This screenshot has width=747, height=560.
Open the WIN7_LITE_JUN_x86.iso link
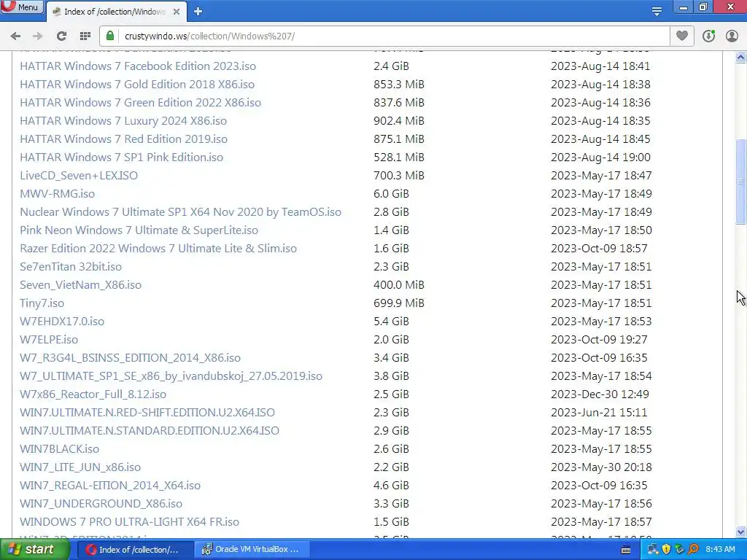[80, 467]
